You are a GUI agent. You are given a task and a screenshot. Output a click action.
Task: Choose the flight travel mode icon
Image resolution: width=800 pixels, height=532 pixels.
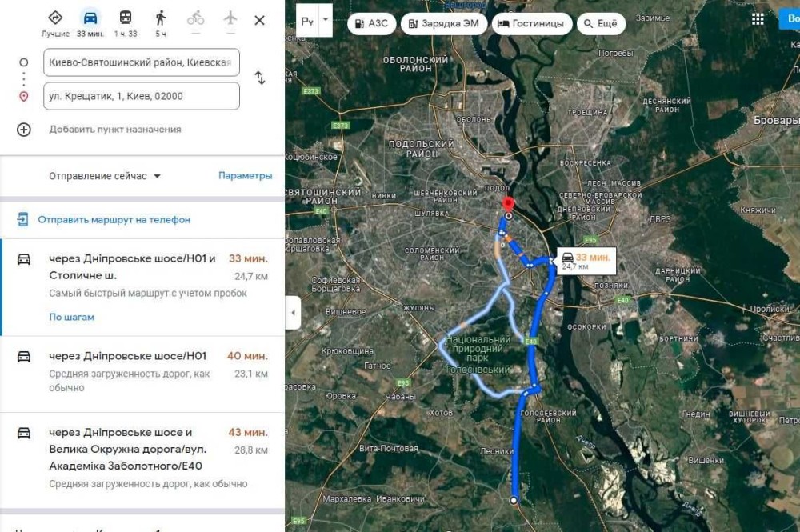click(x=230, y=18)
